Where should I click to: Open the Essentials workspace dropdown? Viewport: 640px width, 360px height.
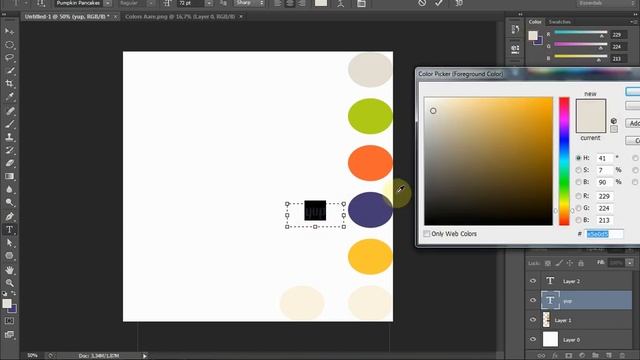[607, 3]
